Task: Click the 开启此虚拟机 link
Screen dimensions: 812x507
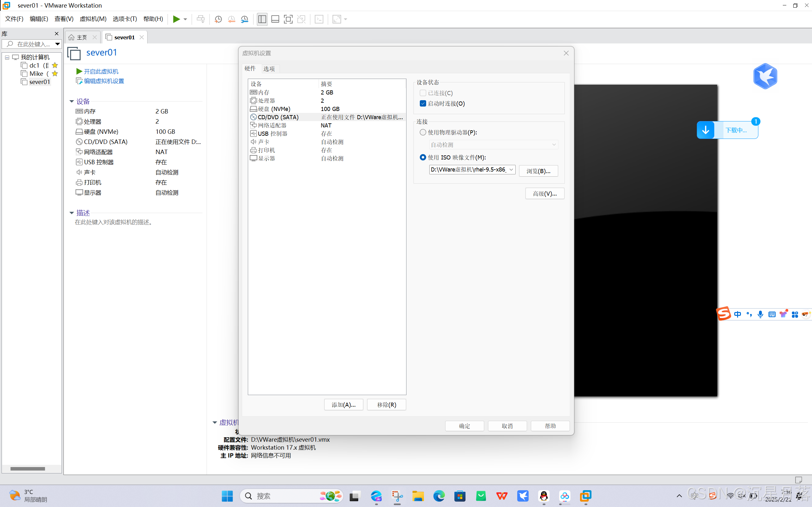Action: point(101,71)
